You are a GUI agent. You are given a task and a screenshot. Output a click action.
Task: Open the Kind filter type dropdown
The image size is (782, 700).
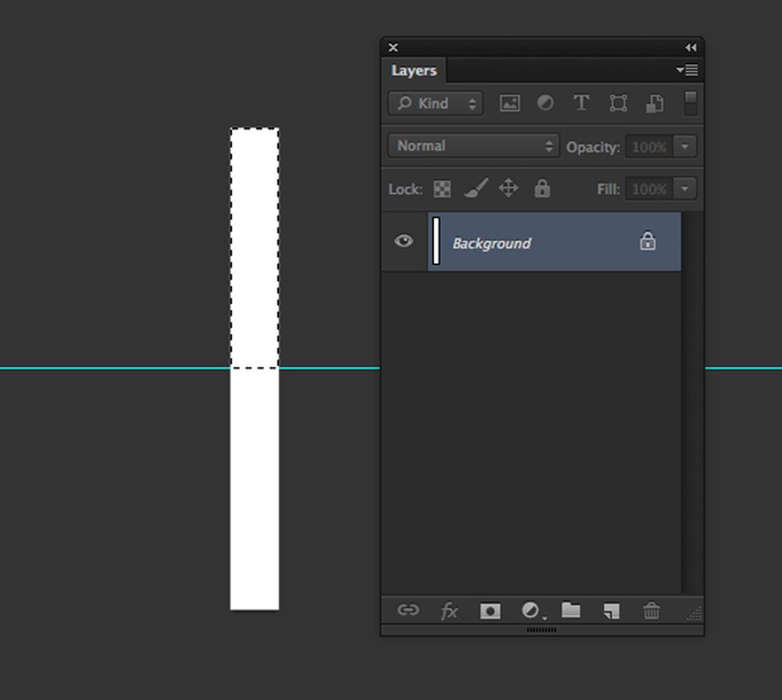click(436, 103)
